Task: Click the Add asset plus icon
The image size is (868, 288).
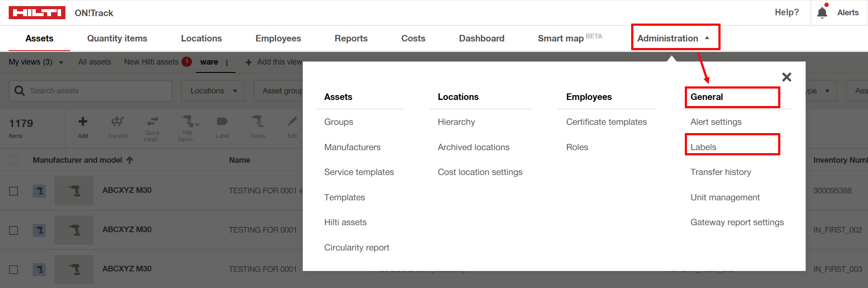Action: 83,122
